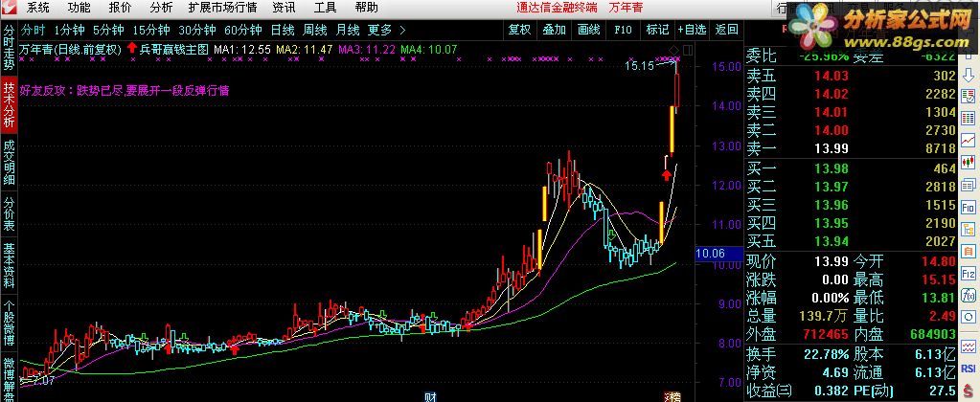Expand the 更多 period list
980x402 pixels.
click(386, 30)
